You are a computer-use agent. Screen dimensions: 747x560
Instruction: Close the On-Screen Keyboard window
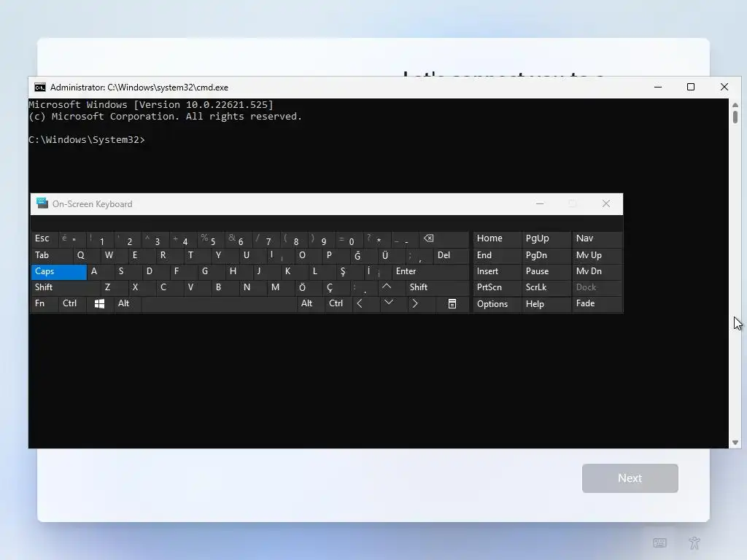click(x=606, y=203)
